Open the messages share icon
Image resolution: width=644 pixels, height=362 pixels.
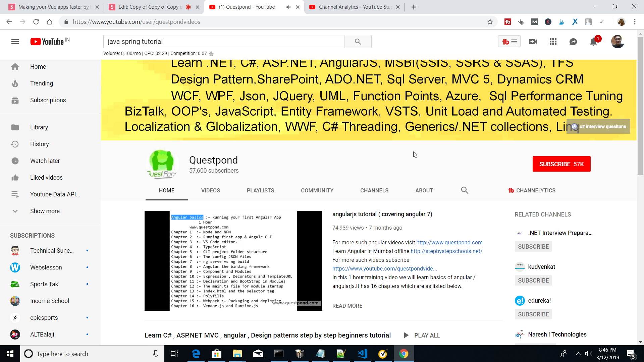(x=573, y=42)
